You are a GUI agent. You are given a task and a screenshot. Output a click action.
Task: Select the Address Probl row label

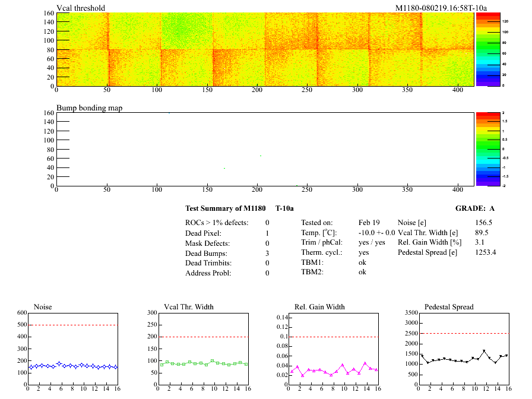click(207, 273)
